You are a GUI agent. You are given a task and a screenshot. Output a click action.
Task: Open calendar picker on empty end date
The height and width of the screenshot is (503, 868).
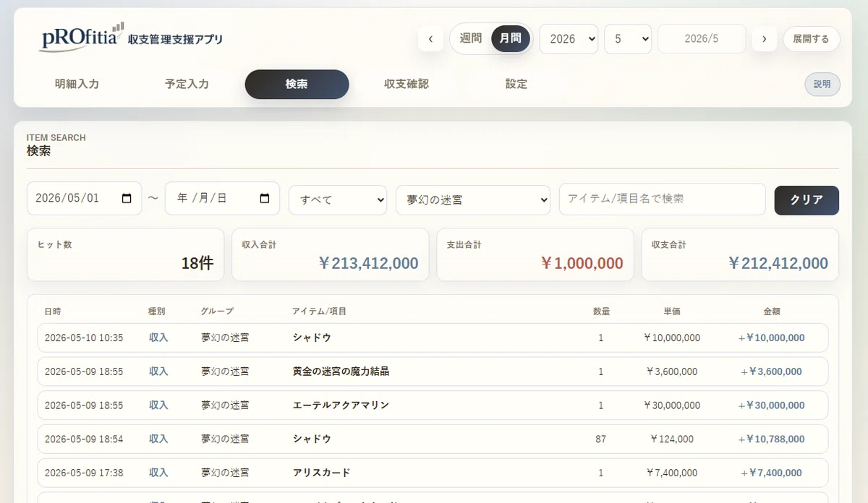click(265, 198)
